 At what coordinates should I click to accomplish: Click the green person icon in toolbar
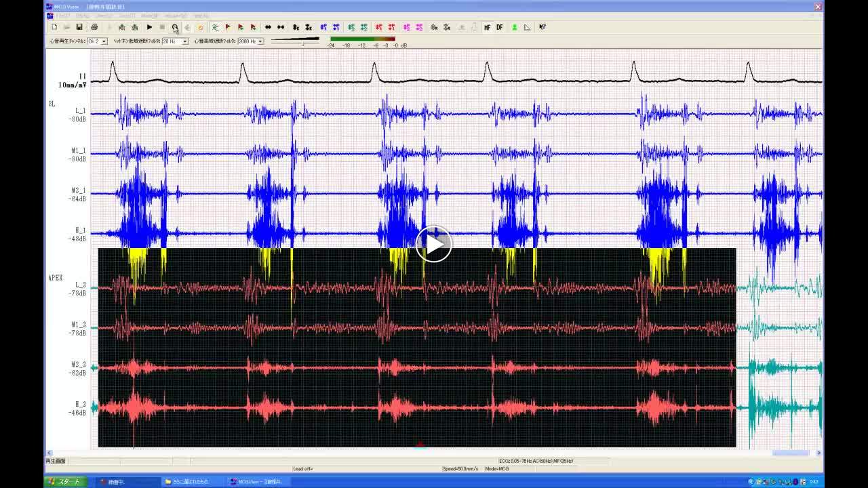514,27
